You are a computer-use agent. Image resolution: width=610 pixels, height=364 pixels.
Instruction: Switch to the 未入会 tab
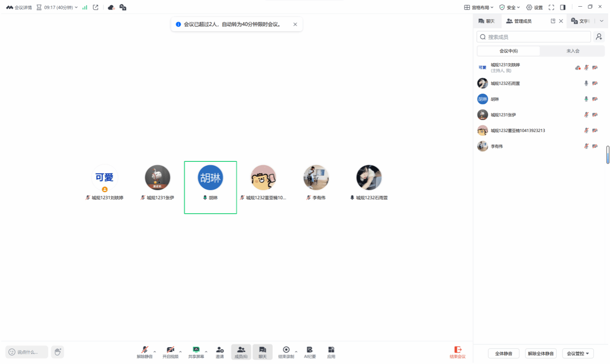573,51
